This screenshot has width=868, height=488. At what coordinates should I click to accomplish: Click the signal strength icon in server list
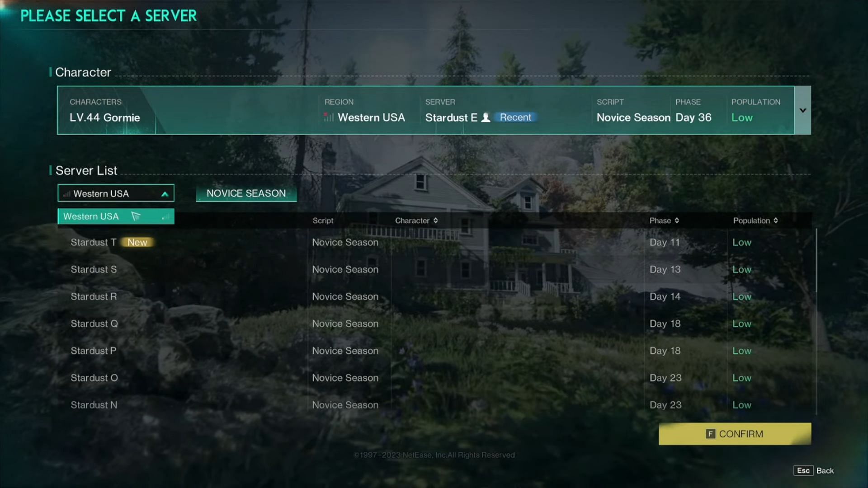[66, 193]
